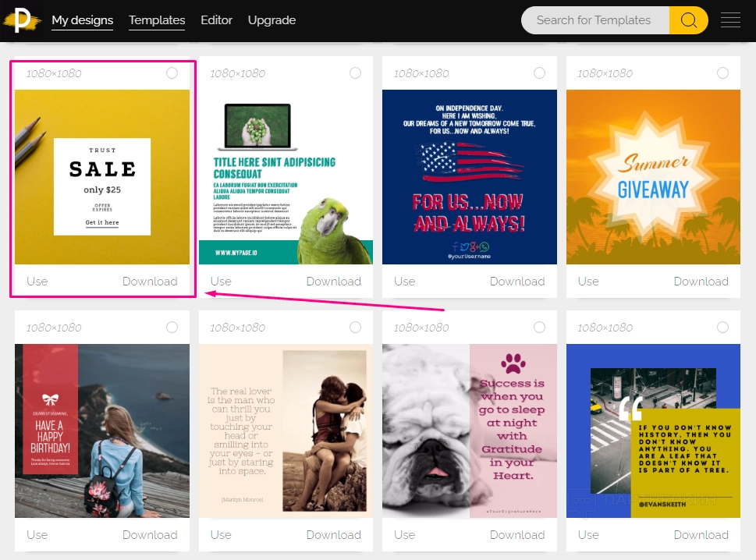Use the Evanskeith quote template
This screenshot has width=756, height=560.
tap(589, 534)
